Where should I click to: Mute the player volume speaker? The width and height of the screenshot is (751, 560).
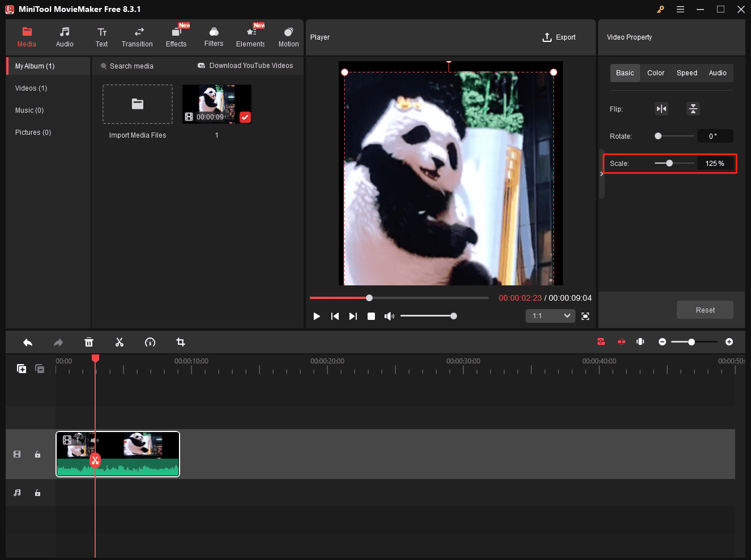(x=389, y=316)
